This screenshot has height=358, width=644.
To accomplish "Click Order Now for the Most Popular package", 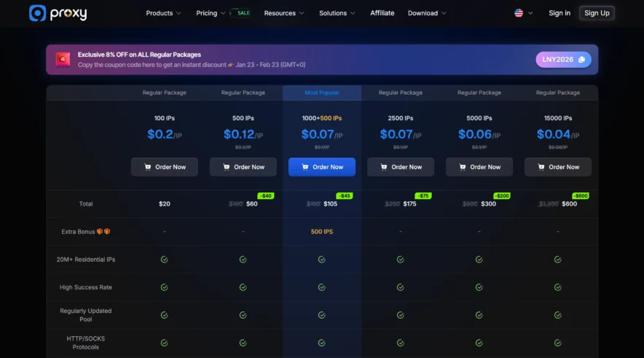I will click(x=322, y=167).
